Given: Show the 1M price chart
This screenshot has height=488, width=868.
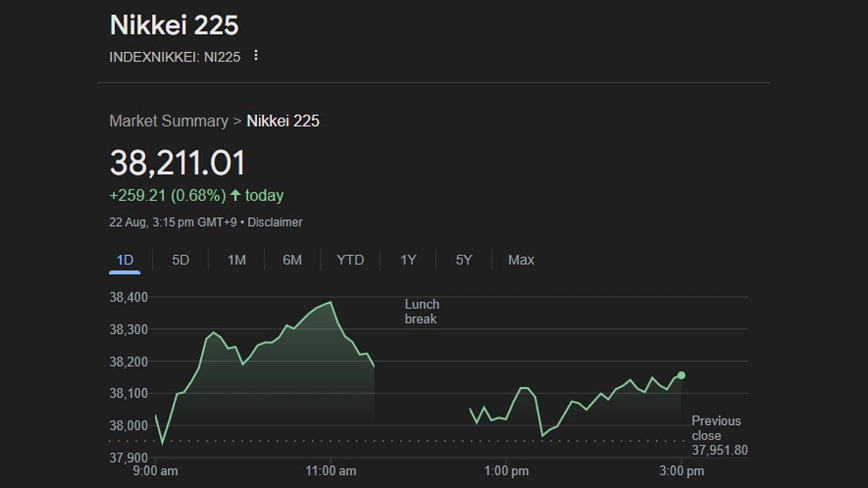Looking at the screenshot, I should pos(237,260).
